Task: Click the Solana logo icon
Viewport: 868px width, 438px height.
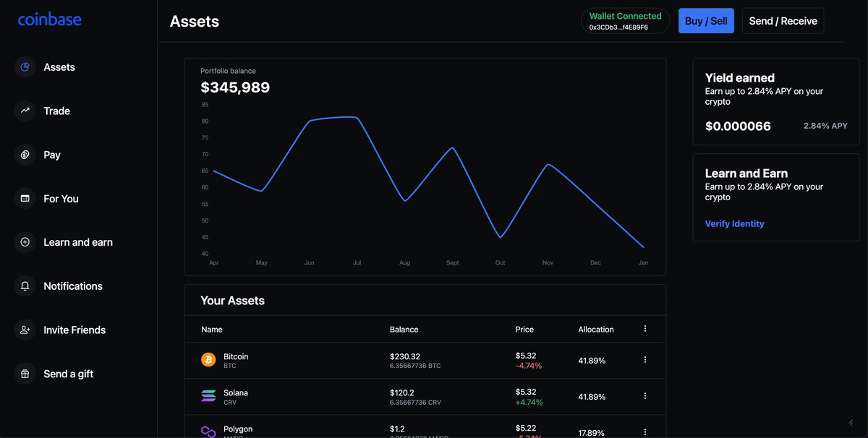Action: (x=208, y=396)
